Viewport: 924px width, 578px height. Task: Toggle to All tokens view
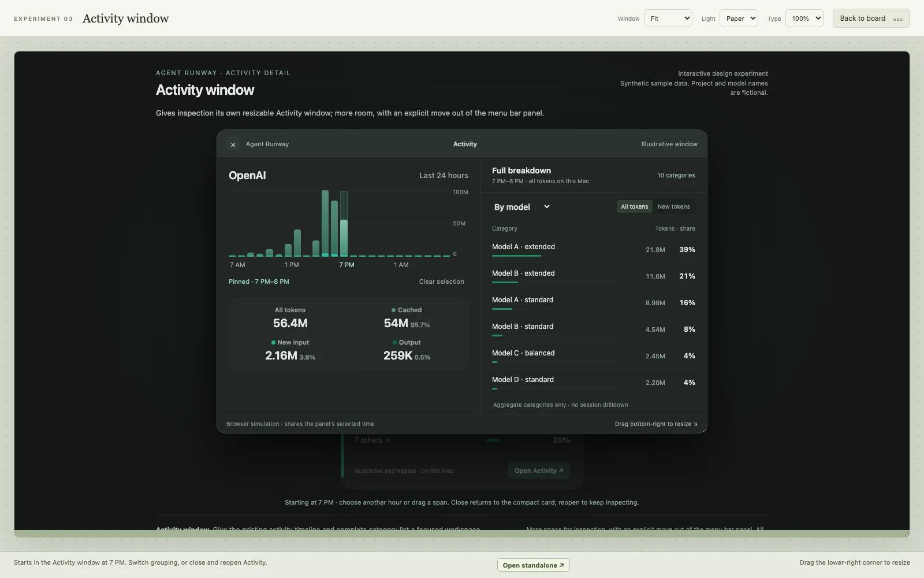tap(634, 206)
